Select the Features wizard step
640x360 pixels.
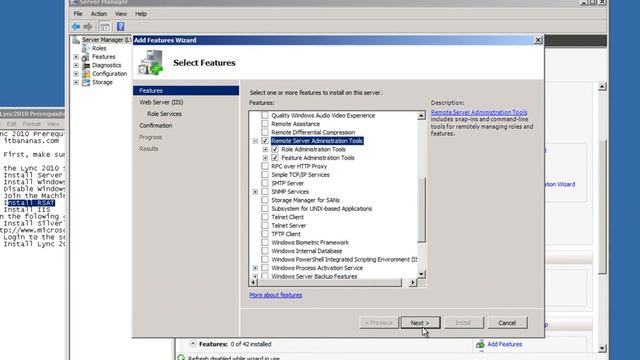pyautogui.click(x=186, y=91)
